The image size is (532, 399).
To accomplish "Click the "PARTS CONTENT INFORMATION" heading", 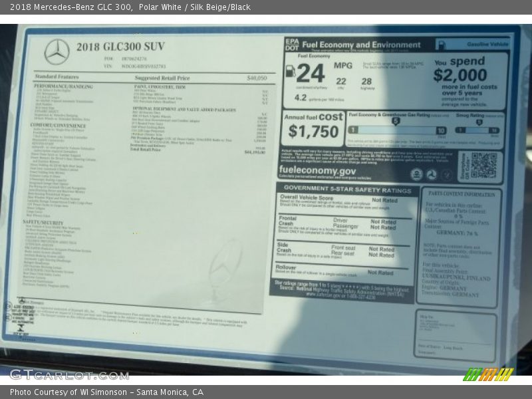I will 462,194.
